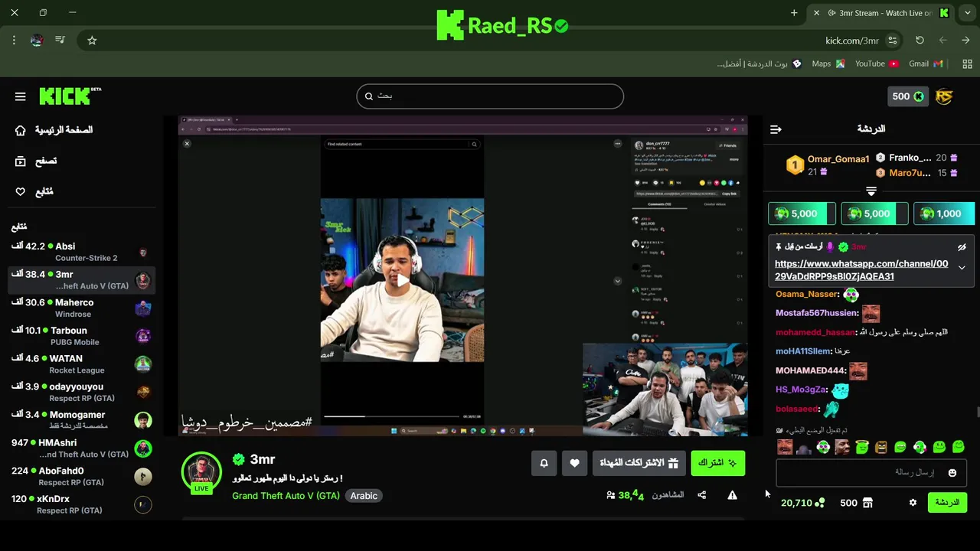Open the YouTube bookmark
980x551 pixels.
click(x=877, y=64)
